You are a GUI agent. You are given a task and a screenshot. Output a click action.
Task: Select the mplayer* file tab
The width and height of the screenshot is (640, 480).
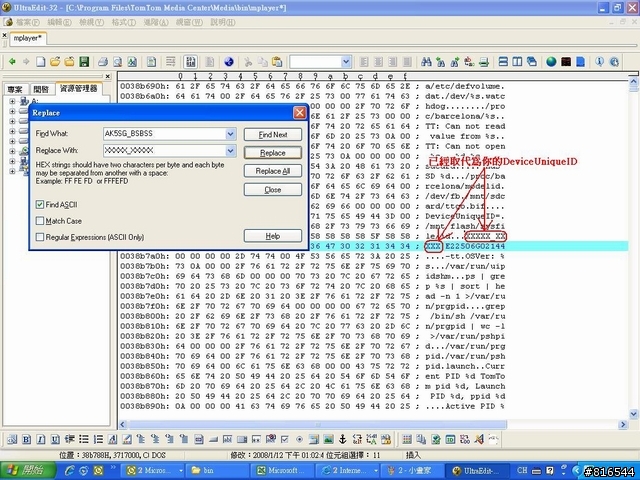(x=28, y=38)
